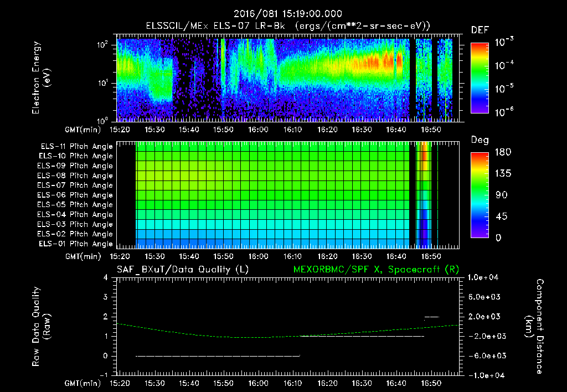Click the 16:00 tick under the spectrogram
Image resolution: width=567 pixels, height=392 pixels.
pyautogui.click(x=258, y=130)
